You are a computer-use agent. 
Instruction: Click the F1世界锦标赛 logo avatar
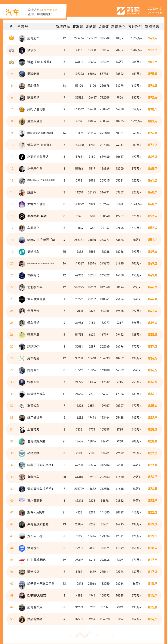pyautogui.click(x=22, y=560)
